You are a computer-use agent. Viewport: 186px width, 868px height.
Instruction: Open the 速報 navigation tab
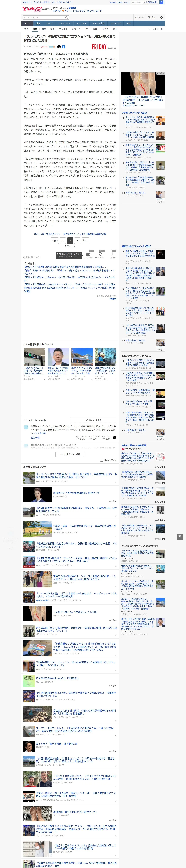38,24
